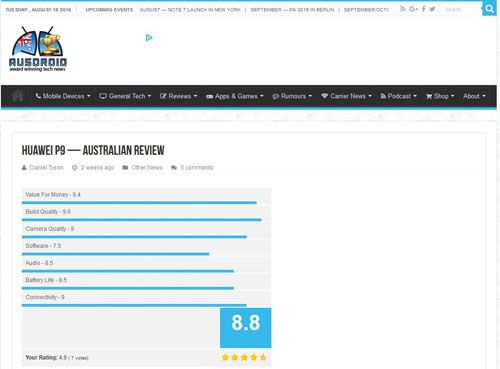
Task: Open Mobile Devices menu
Action: click(63, 96)
